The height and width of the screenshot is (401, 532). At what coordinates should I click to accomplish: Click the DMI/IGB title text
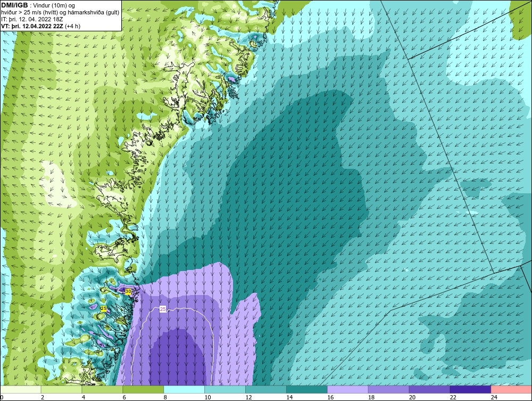14,5
